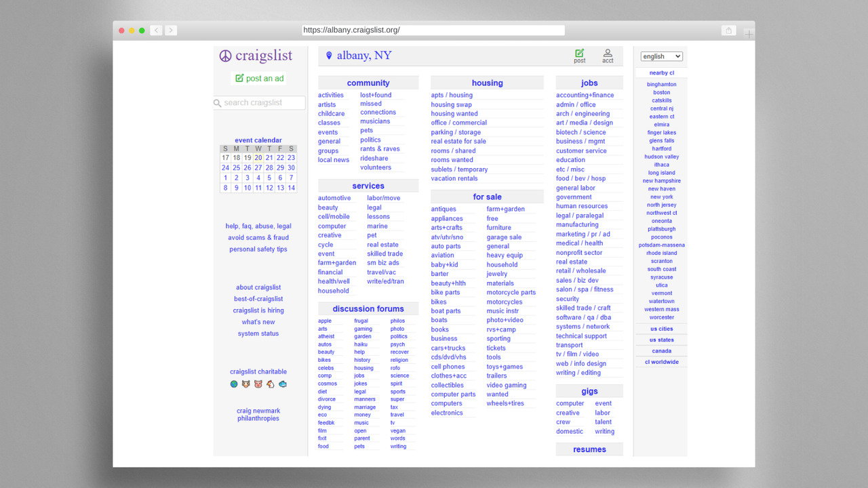Click the cow emoji under craigslist charitable
868x488 pixels.
pos(246,384)
